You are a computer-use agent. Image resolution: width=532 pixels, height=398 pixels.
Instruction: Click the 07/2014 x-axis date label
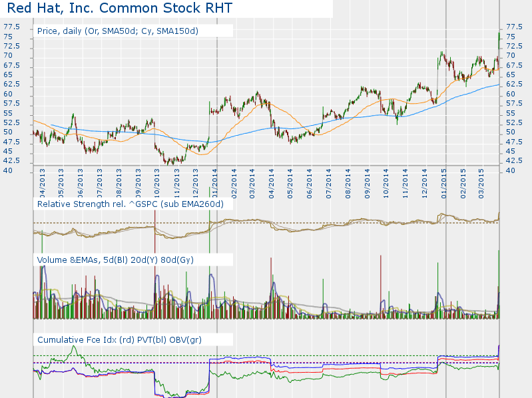pos(329,182)
